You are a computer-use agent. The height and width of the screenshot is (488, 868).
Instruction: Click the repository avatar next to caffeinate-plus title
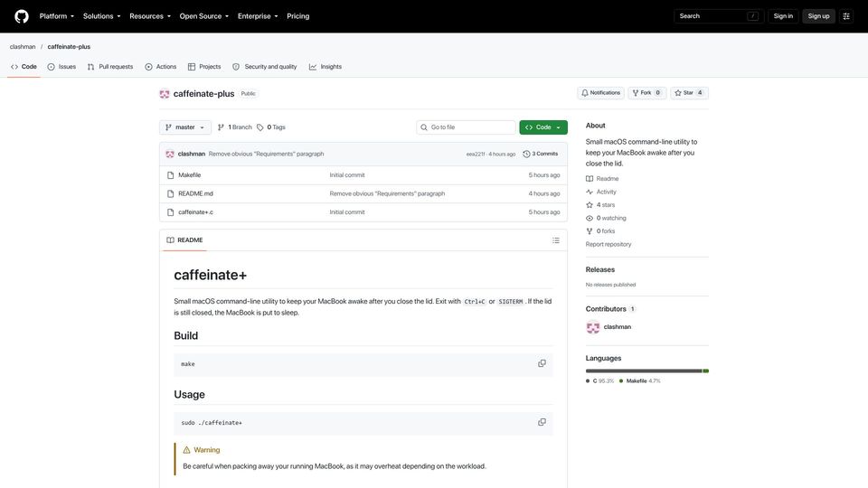coord(165,94)
